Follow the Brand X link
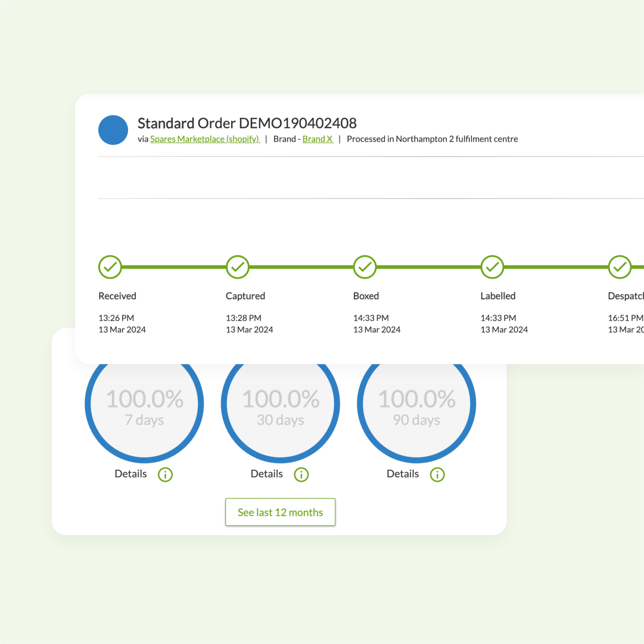Viewport: 644px width, 644px height. click(x=318, y=139)
